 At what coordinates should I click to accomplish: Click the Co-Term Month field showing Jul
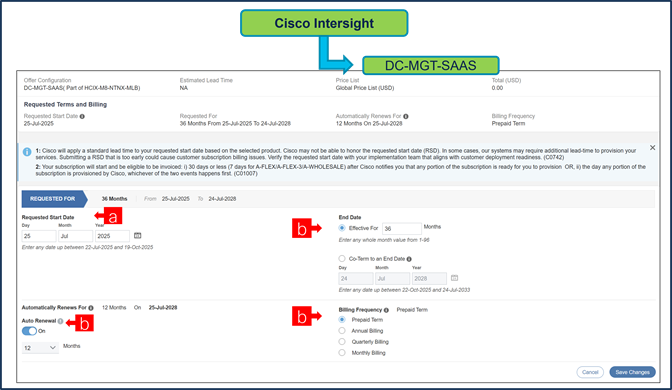pos(393,279)
